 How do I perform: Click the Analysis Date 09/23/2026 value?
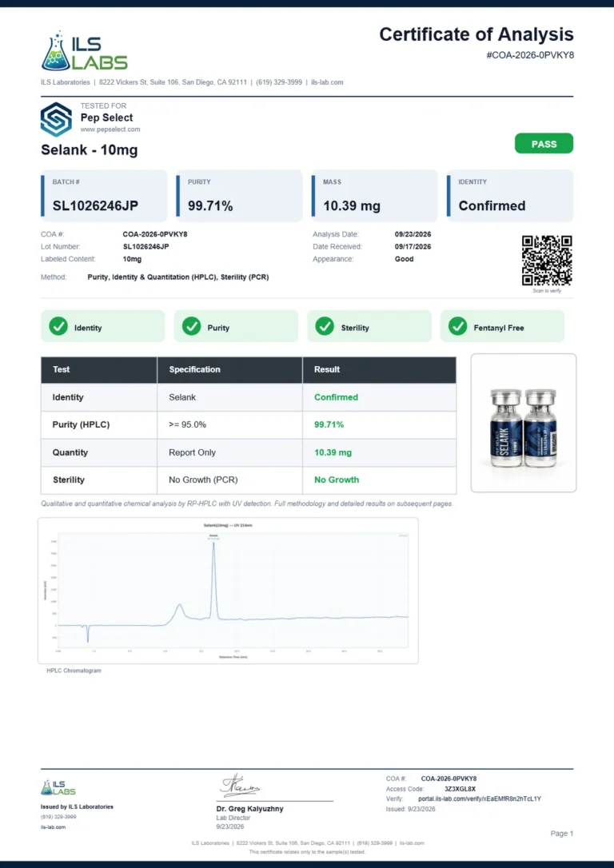pyautogui.click(x=413, y=234)
